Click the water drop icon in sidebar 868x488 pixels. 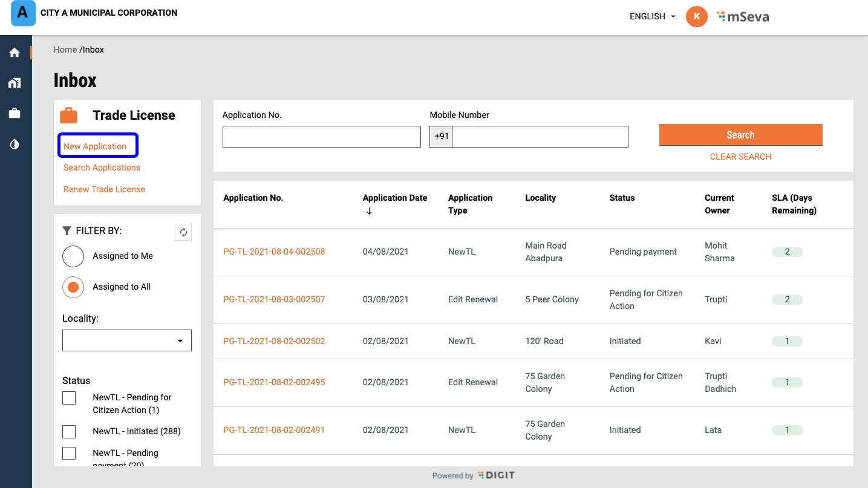[15, 144]
